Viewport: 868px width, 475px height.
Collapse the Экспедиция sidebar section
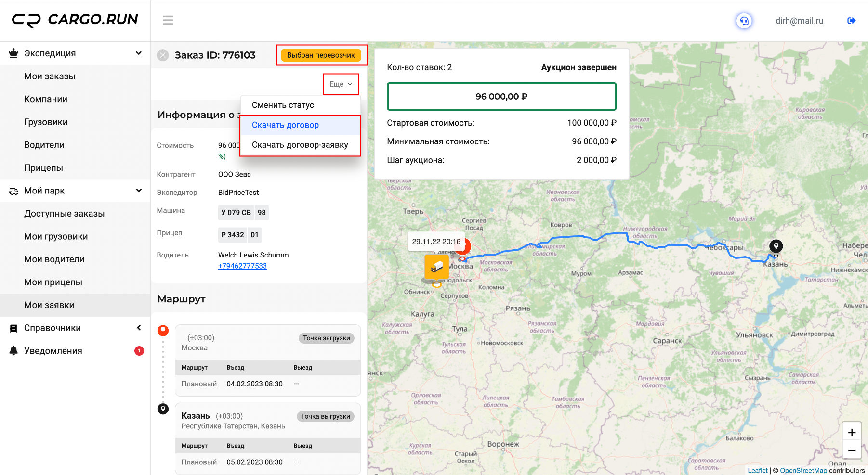(x=139, y=53)
